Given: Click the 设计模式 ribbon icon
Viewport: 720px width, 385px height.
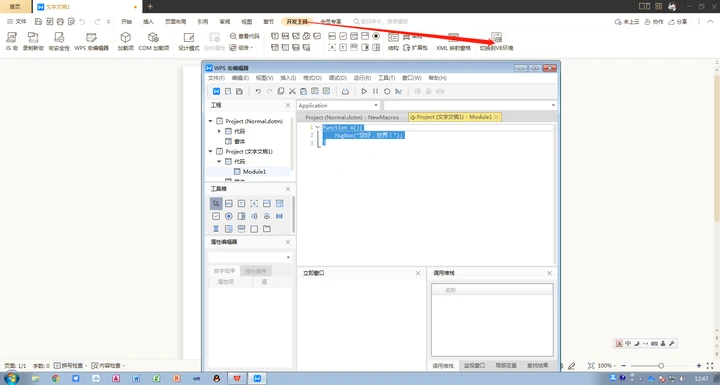Looking at the screenshot, I should pyautogui.click(x=189, y=37).
